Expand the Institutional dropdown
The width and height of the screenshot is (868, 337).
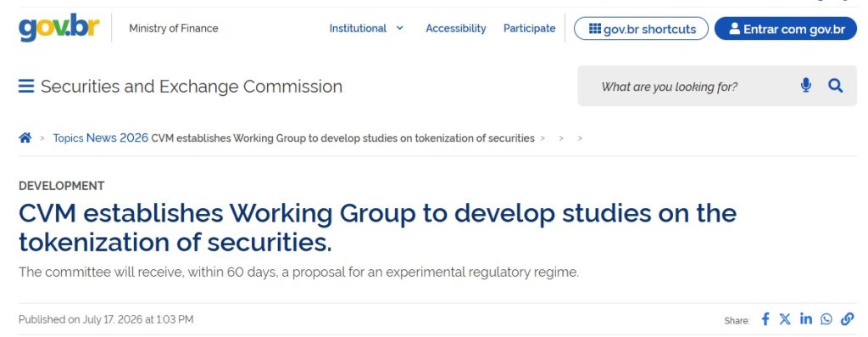[x=366, y=28]
